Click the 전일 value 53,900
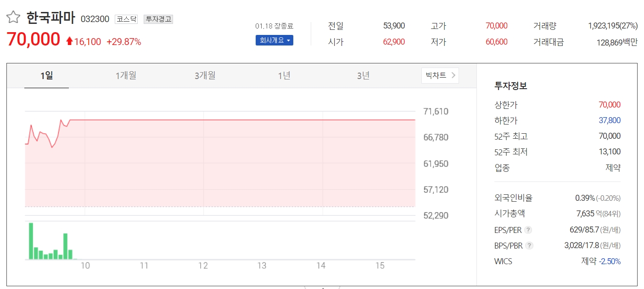Image resolution: width=644 pixels, height=289 pixels. point(394,26)
